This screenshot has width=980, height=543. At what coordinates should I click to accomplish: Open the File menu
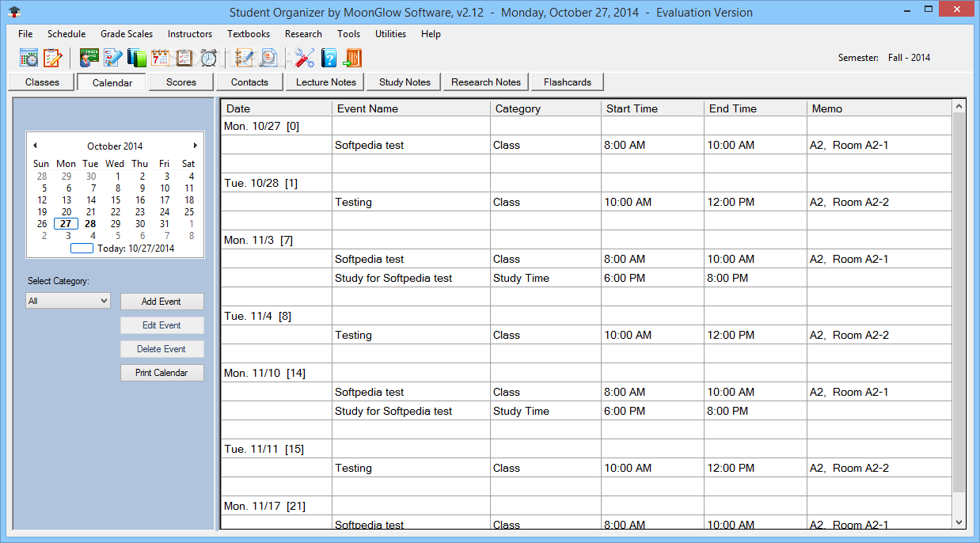(x=25, y=34)
